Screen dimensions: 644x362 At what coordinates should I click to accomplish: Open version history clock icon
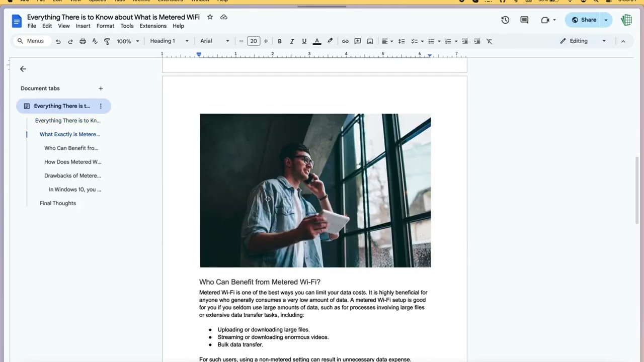505,20
